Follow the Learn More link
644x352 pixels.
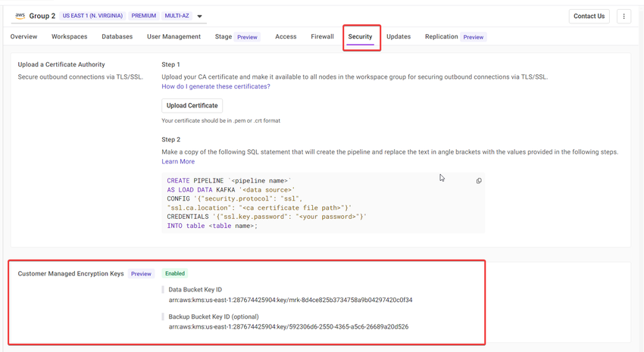(x=178, y=161)
